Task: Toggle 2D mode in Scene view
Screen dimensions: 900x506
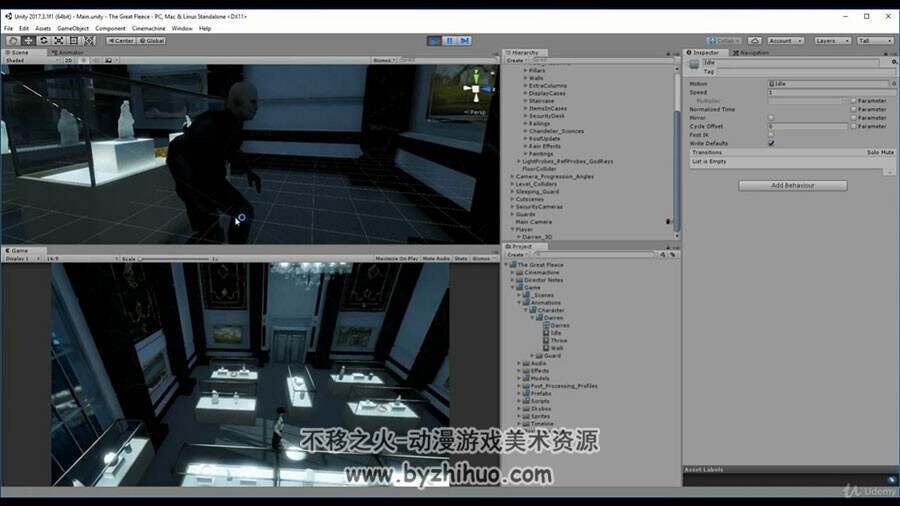Action: (x=68, y=60)
